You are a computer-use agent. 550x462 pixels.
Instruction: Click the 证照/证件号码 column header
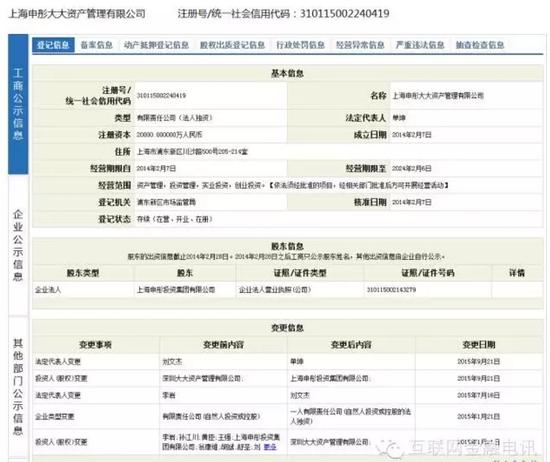(428, 273)
